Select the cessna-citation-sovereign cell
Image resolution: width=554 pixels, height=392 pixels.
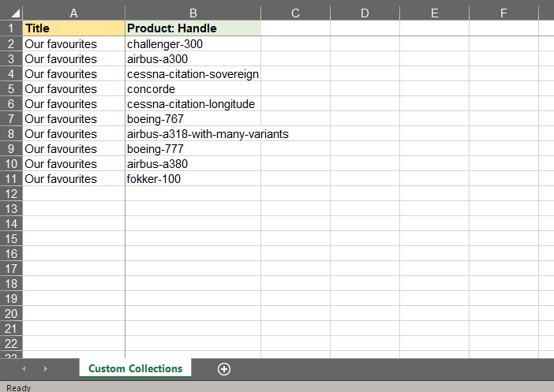point(193,74)
